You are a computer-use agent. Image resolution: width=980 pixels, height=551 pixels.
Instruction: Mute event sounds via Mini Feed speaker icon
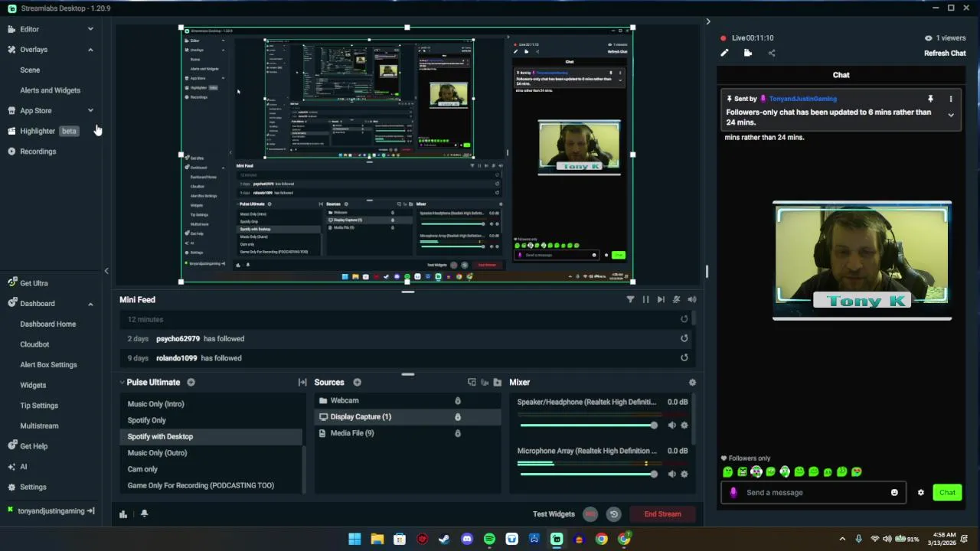point(692,300)
